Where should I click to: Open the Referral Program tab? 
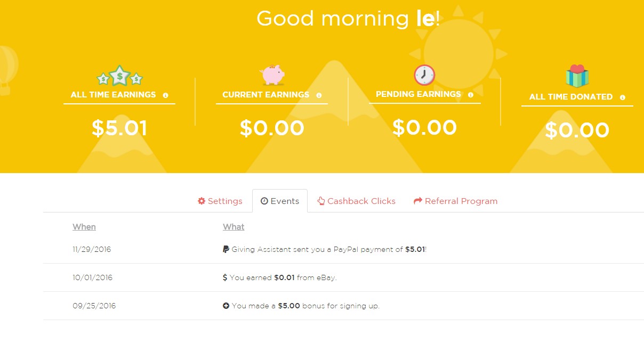coord(455,201)
